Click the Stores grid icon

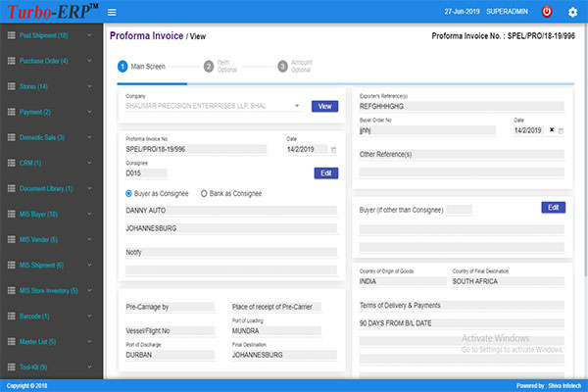tap(12, 86)
